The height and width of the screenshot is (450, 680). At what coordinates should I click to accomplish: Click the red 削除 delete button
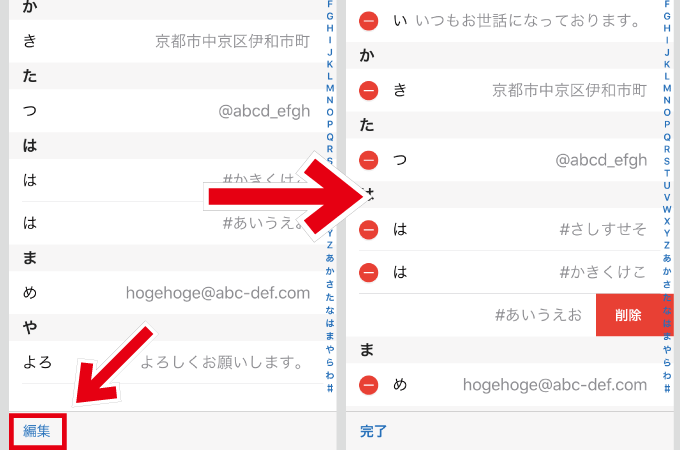coord(628,315)
